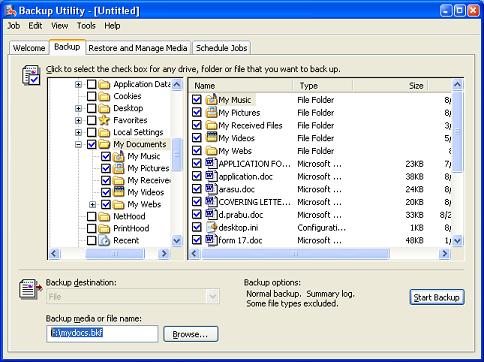Click the Favorites star icon in tree
Screen dimensions: 484x362
pyautogui.click(x=104, y=120)
